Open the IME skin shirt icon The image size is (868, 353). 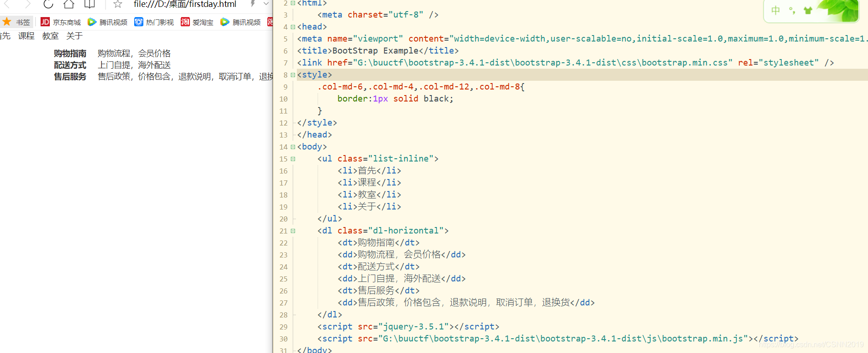[x=808, y=10]
